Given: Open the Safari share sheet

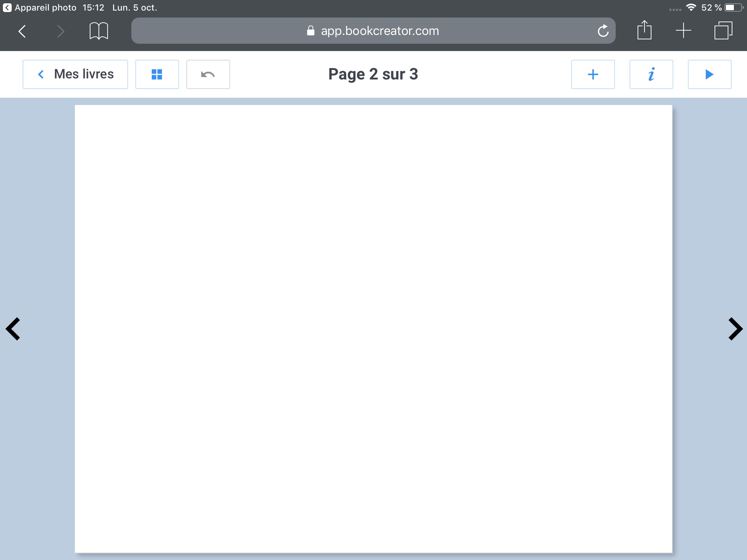Looking at the screenshot, I should pos(644,30).
